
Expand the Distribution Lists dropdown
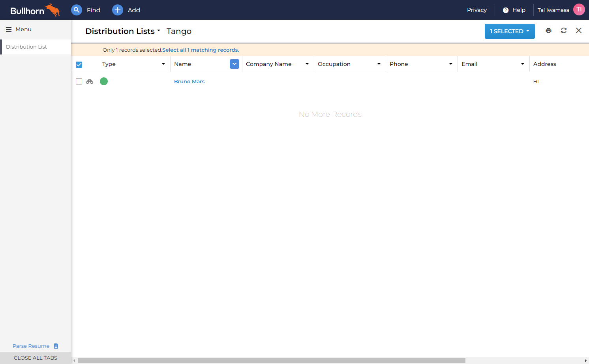[123, 31]
